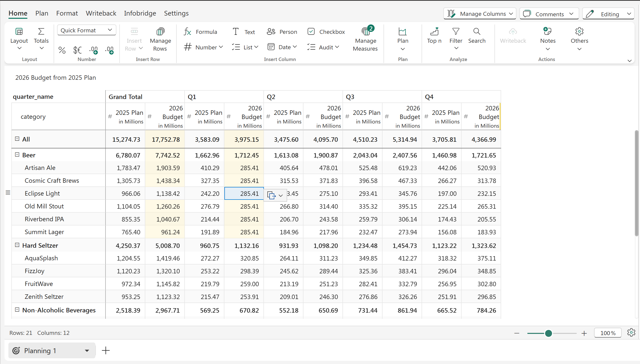Click the zoom percentage input field

(607, 333)
